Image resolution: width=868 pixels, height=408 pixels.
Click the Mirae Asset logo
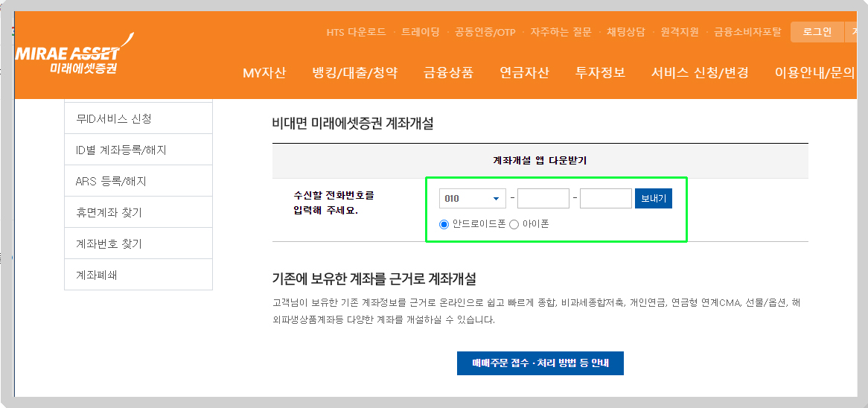click(x=74, y=54)
